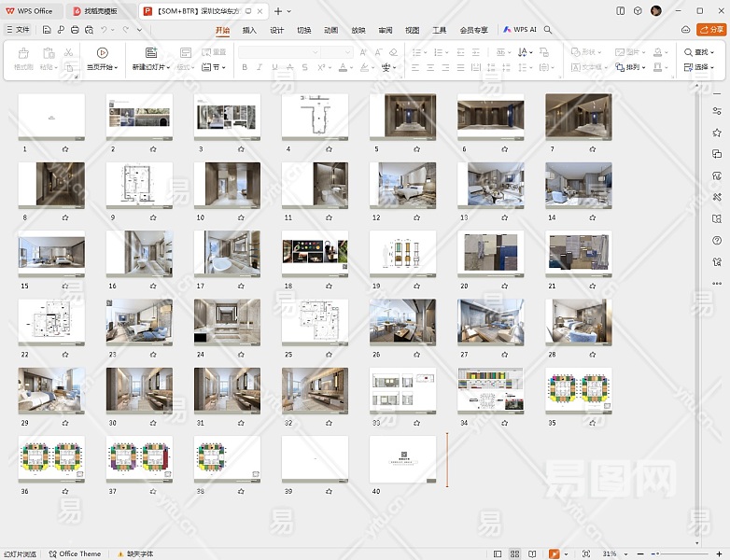The width and height of the screenshot is (730, 560).
Task: Click the new slide icon
Action: coord(151,53)
